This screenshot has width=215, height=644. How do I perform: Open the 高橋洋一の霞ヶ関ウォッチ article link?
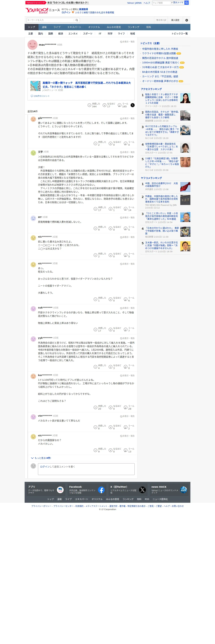pos(87,85)
